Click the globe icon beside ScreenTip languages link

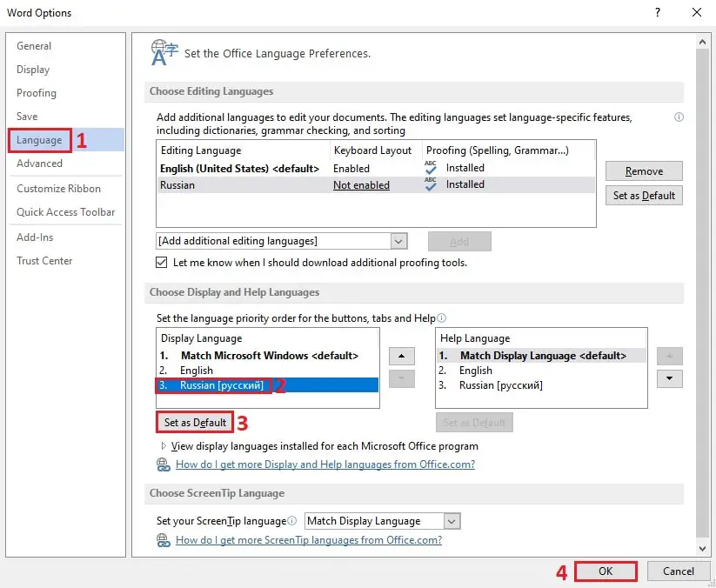point(164,540)
